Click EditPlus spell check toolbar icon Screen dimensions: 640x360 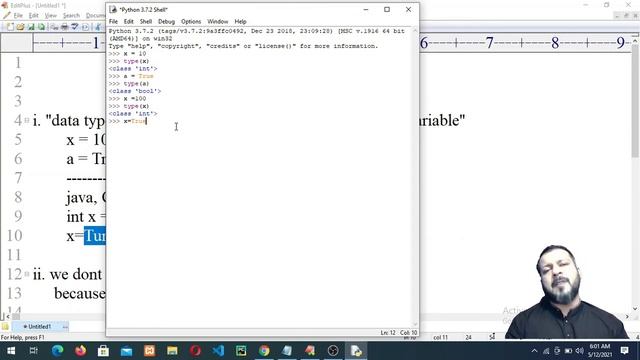[75, 27]
